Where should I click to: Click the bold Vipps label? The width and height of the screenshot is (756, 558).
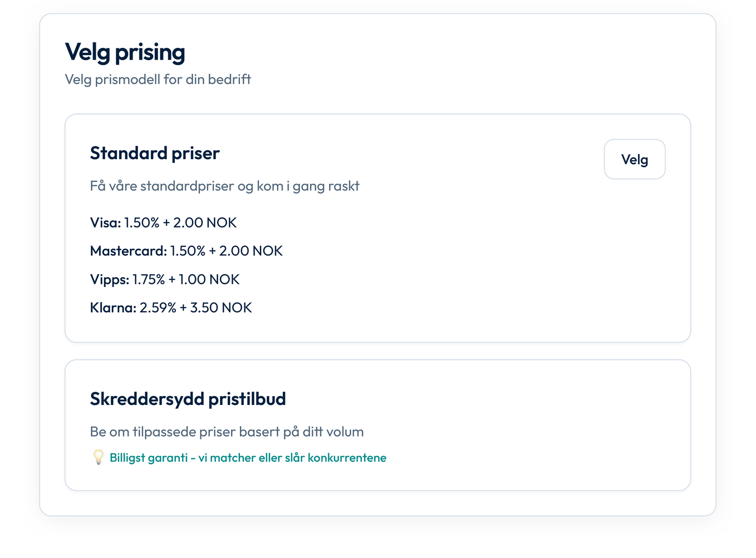(x=109, y=279)
